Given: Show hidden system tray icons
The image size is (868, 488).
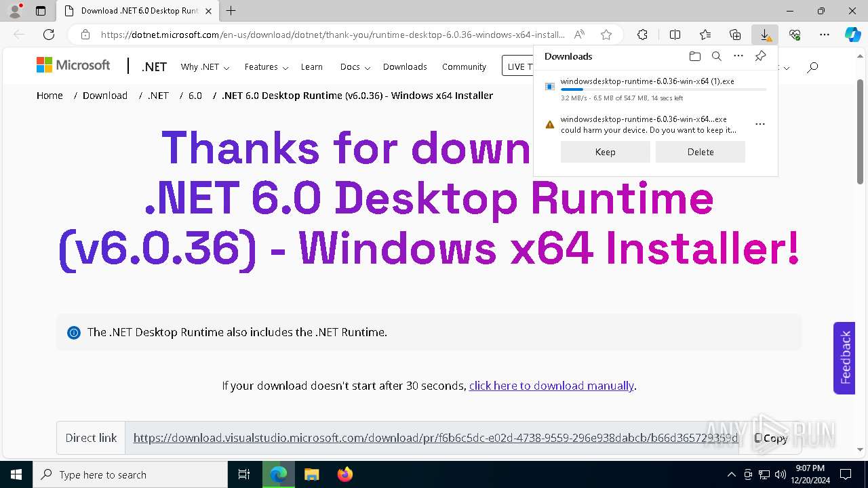Looking at the screenshot, I should (731, 474).
